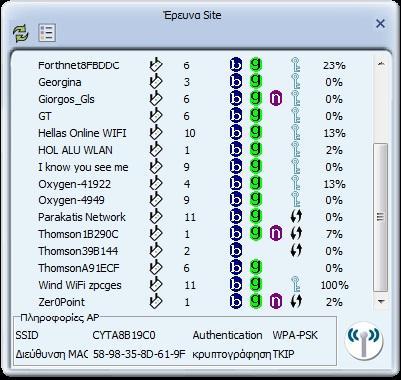Click channel antenna icon for Oxygen-41922
Viewport: 401px width, 380px height.
pos(156,184)
